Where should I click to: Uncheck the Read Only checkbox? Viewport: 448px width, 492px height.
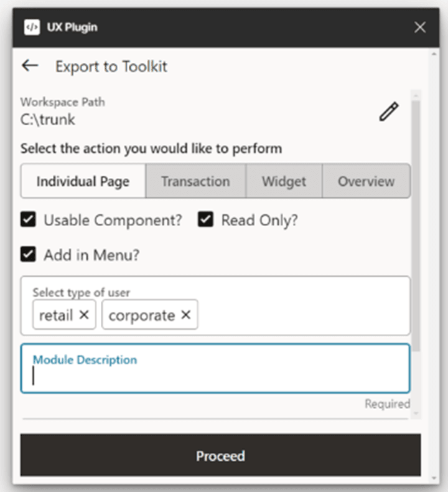[x=206, y=220]
